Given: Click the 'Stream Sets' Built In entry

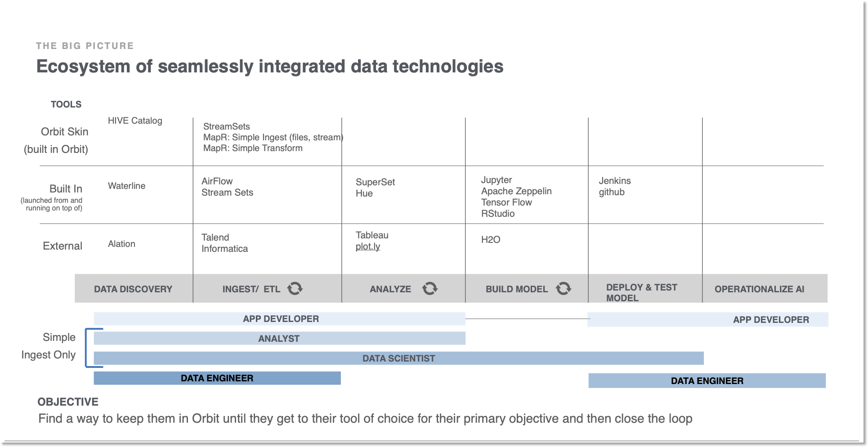Looking at the screenshot, I should coord(228,192).
